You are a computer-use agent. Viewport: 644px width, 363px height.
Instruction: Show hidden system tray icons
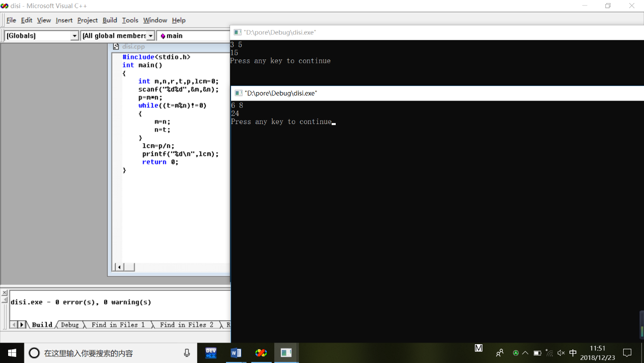[525, 353]
